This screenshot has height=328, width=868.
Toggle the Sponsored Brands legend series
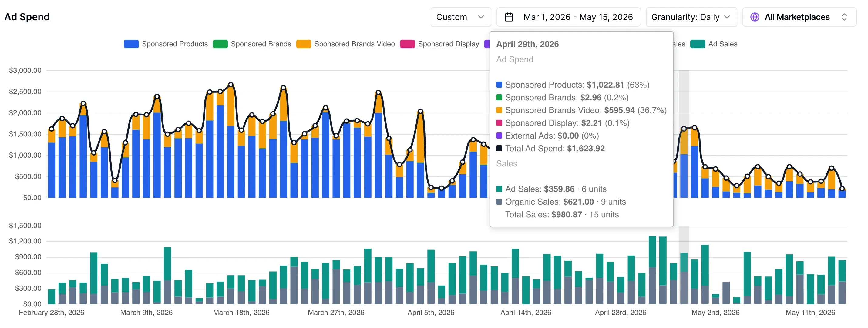pos(252,44)
